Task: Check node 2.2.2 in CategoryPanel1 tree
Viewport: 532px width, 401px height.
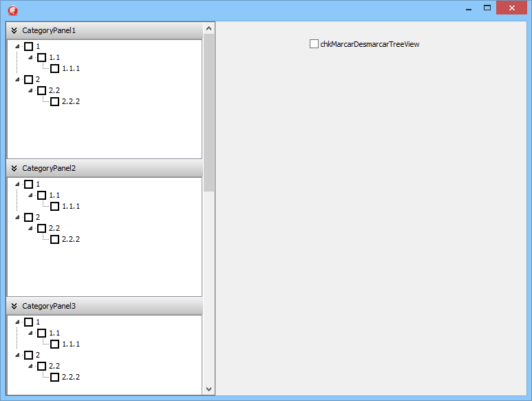Action: click(x=54, y=101)
